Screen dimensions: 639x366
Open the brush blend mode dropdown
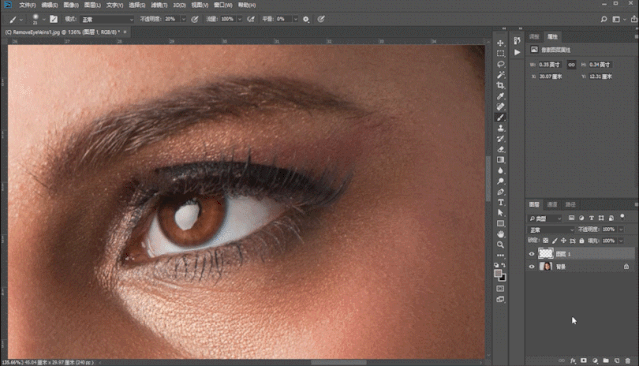[107, 19]
